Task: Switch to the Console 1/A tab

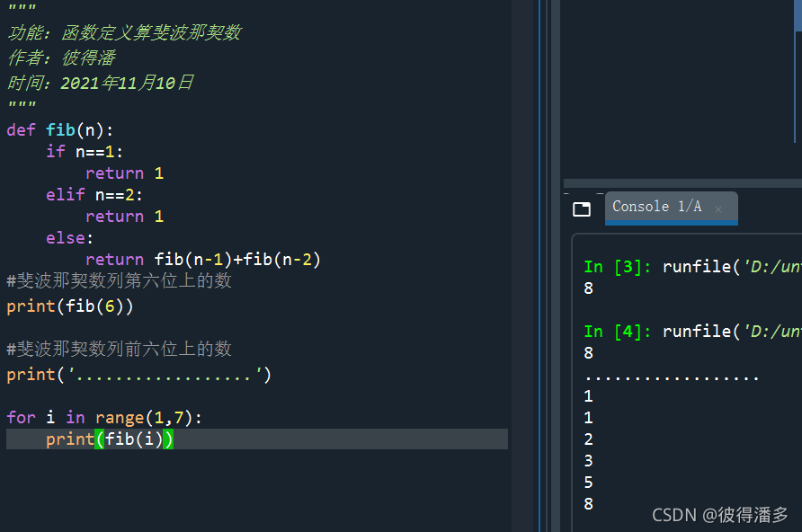Action: tap(656, 207)
